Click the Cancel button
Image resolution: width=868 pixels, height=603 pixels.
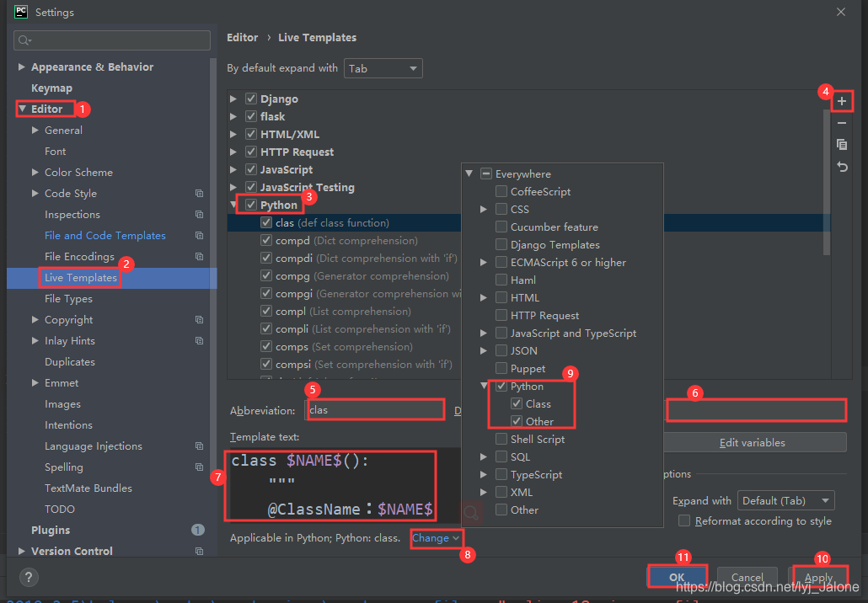(747, 577)
